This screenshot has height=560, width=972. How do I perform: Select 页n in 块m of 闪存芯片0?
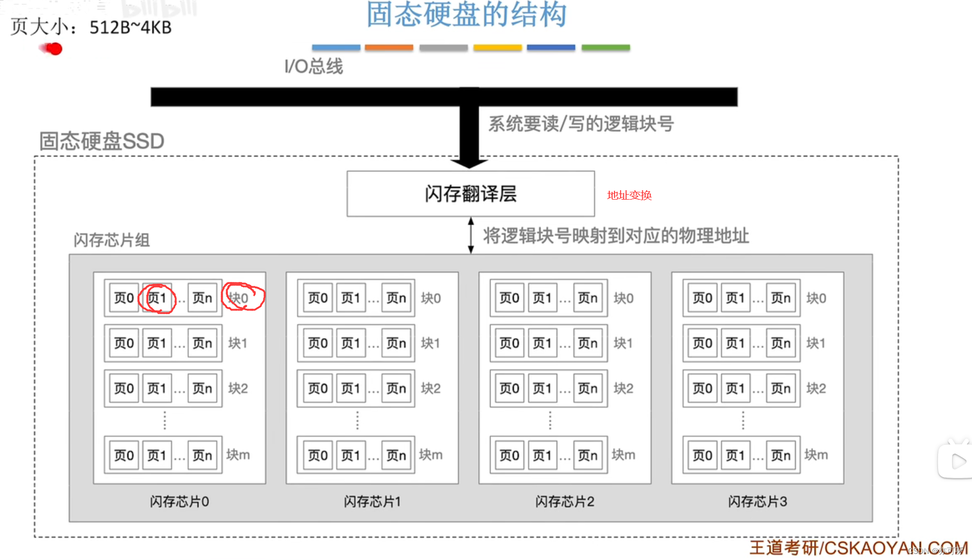202,455
